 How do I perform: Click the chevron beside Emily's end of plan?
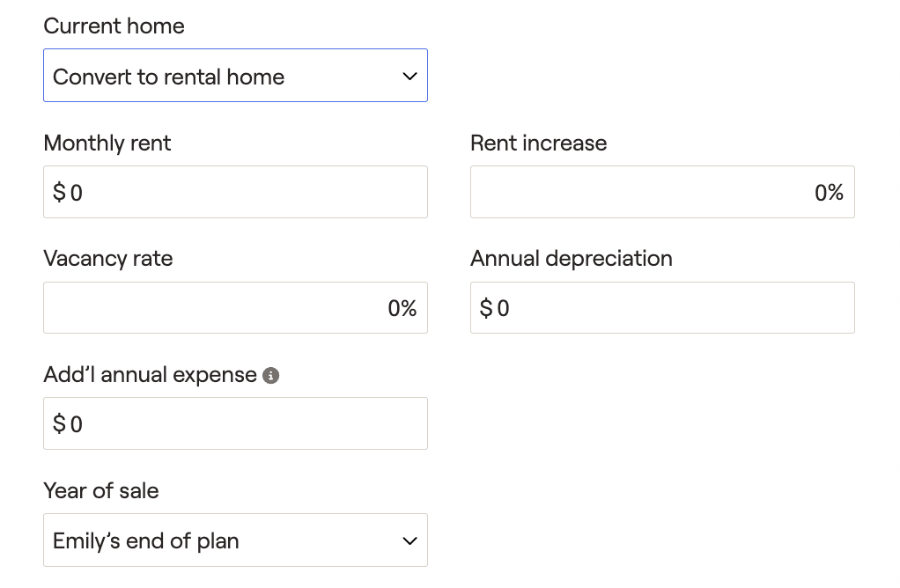(x=409, y=540)
